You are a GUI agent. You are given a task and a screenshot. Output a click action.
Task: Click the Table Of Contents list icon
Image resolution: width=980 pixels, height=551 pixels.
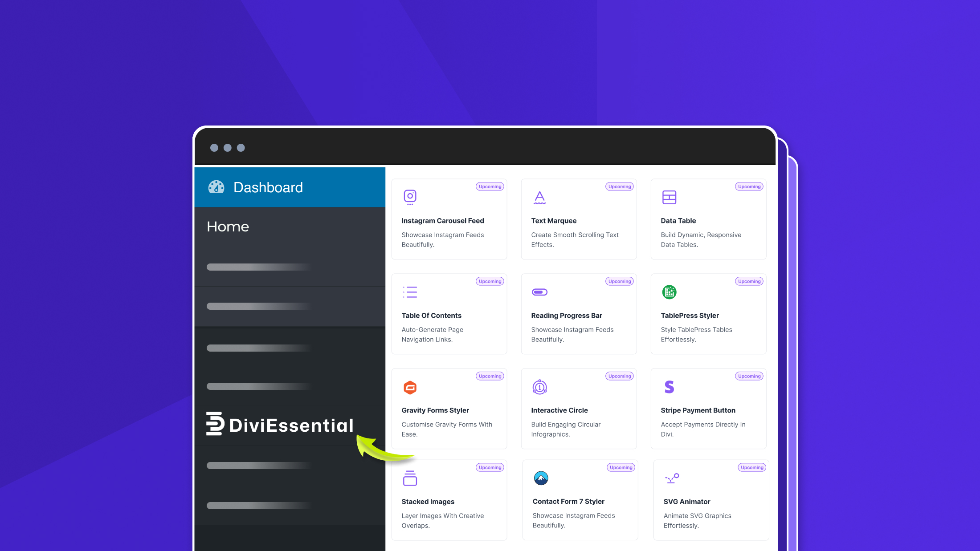coord(410,292)
